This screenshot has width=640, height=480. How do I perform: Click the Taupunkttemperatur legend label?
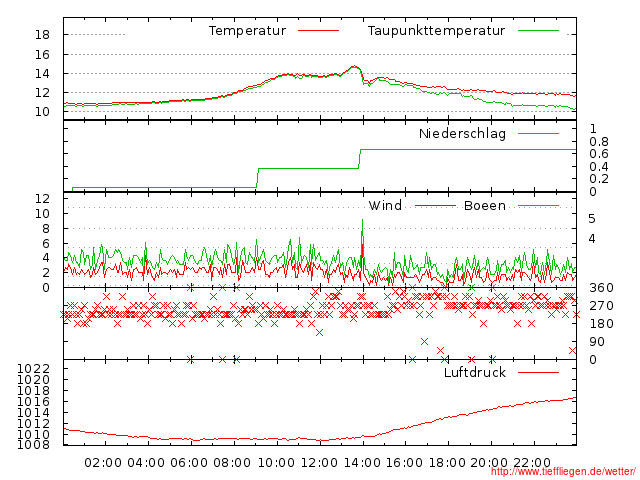(x=436, y=31)
